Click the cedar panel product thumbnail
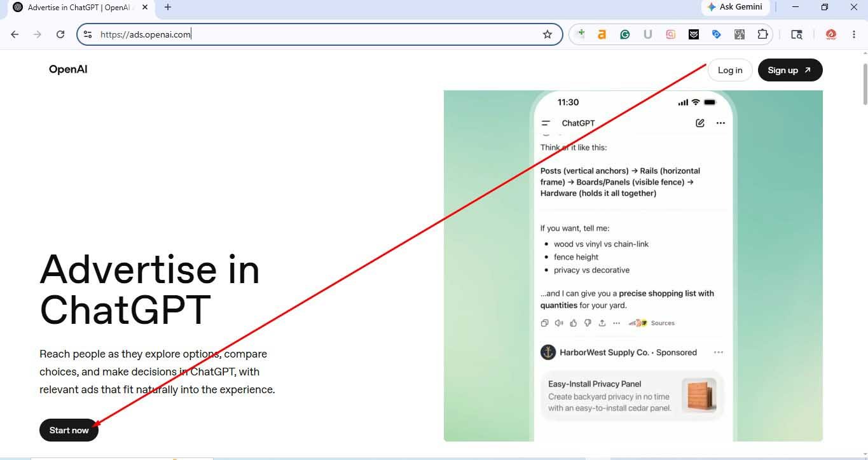 tap(699, 395)
